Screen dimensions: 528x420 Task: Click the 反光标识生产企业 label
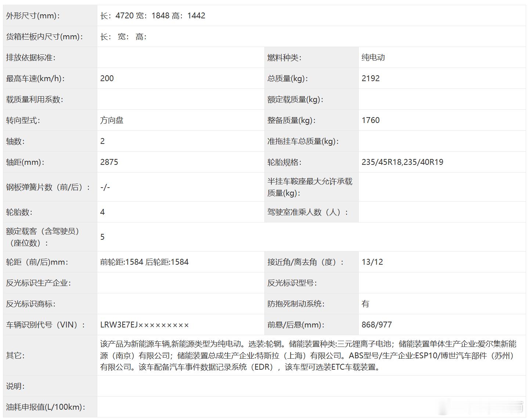click(39, 283)
